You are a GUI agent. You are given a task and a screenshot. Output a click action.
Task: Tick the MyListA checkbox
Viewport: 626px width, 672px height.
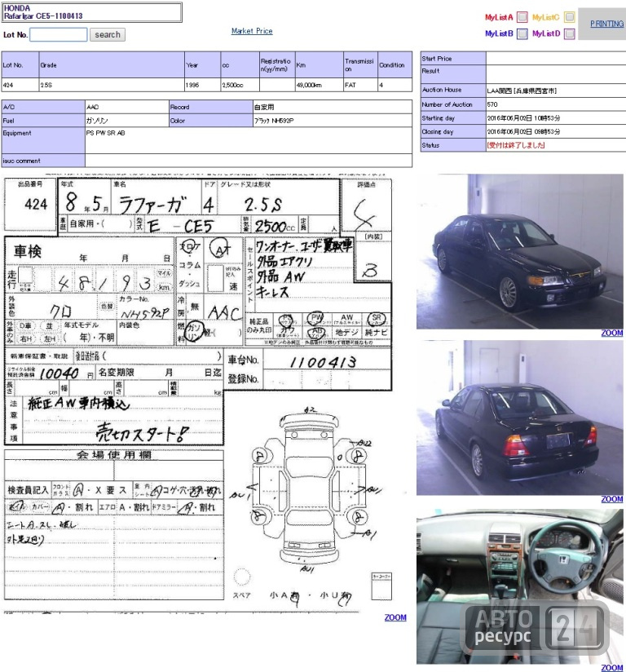click(x=522, y=17)
